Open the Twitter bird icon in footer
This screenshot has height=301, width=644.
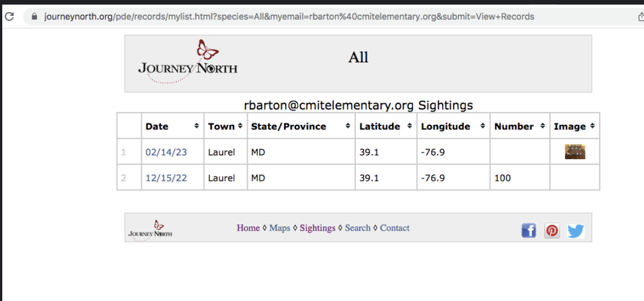(x=576, y=231)
